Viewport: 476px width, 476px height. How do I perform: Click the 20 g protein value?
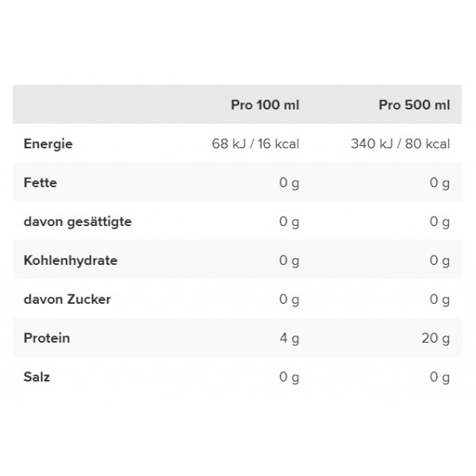coord(436,339)
